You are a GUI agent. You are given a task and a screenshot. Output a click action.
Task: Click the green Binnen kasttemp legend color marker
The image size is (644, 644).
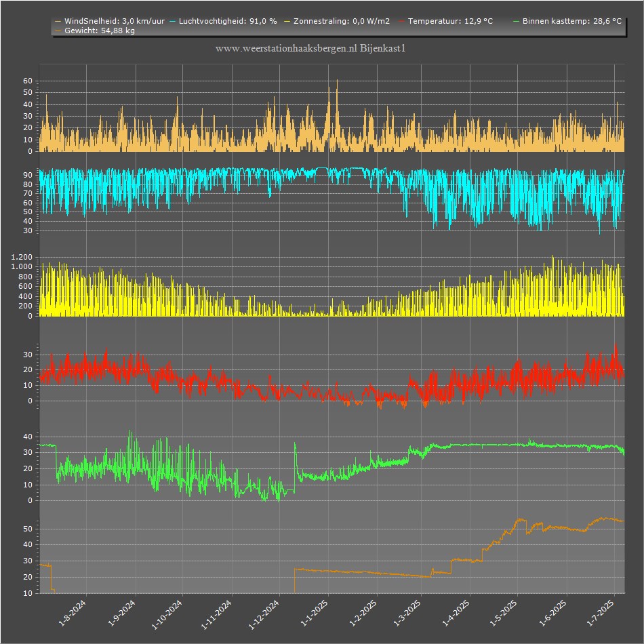coord(517,21)
